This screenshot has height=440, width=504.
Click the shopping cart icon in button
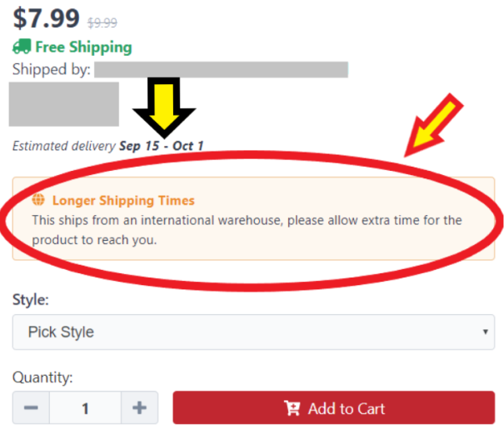coord(292,407)
